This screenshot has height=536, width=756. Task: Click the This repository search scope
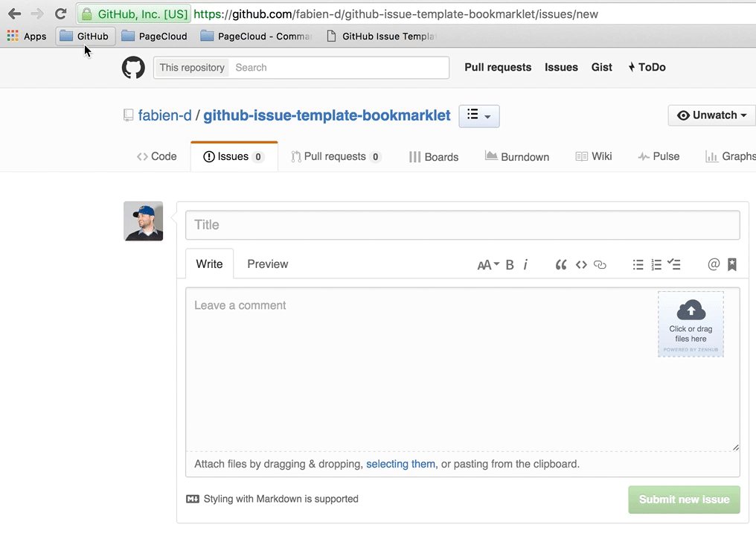(192, 68)
